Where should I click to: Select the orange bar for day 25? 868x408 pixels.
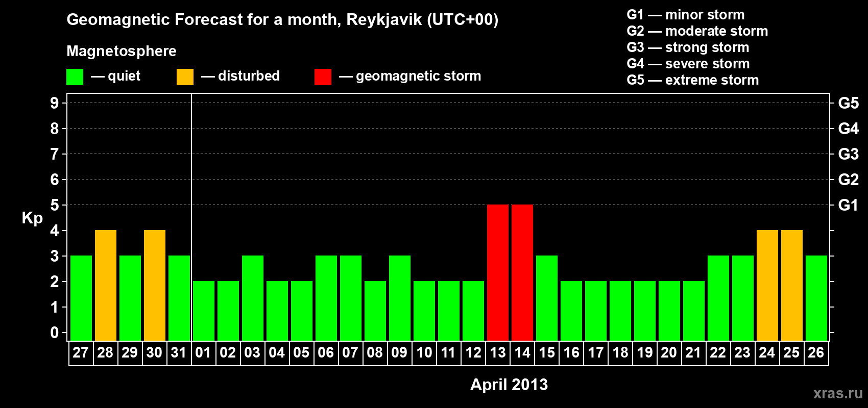click(x=792, y=285)
